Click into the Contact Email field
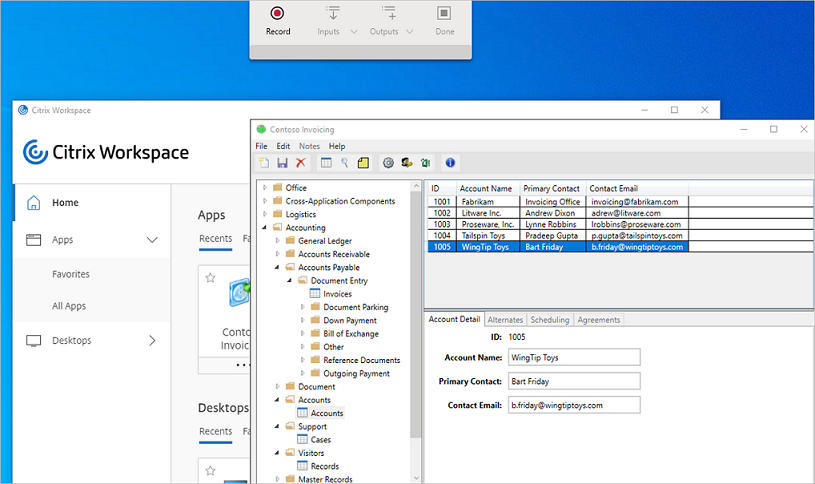This screenshot has width=815, height=484. [574, 405]
